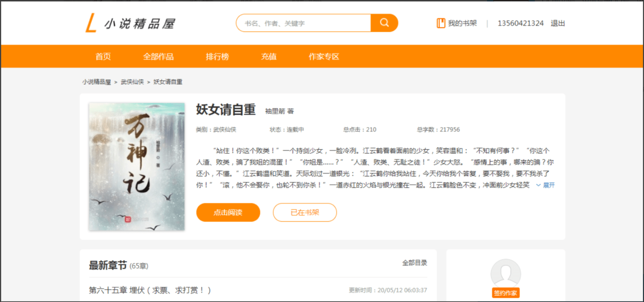Image resolution: width=644 pixels, height=302 pixels.
Task: Click the 点击阅读 button
Action: point(228,213)
